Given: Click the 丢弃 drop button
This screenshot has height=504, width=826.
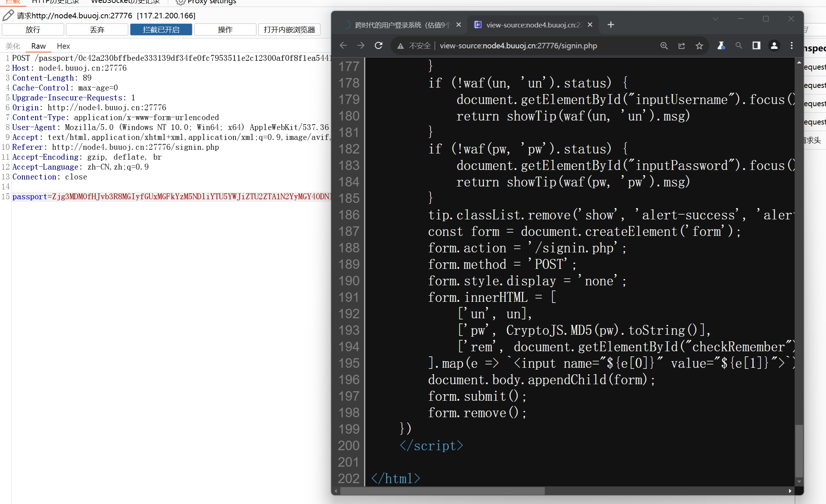Looking at the screenshot, I should [x=97, y=30].
